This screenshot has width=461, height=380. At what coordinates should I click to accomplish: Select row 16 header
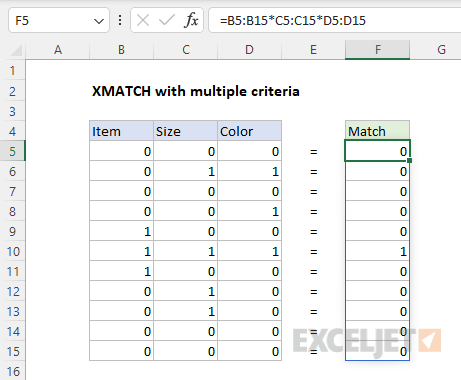13,371
